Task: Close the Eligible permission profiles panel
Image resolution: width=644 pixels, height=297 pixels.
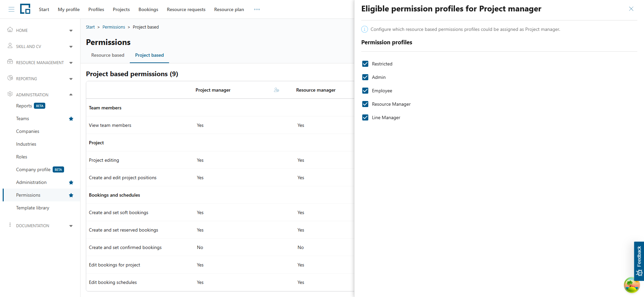Action: [631, 9]
